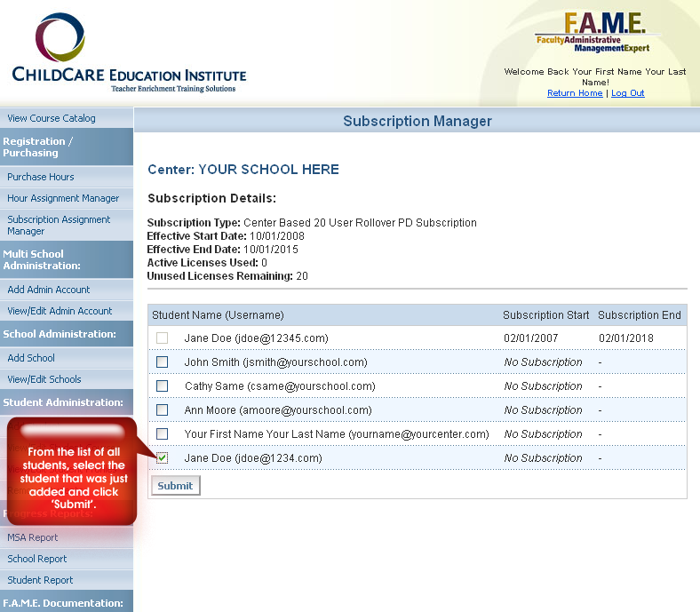The height and width of the screenshot is (612, 700).
Task: Check the box next to Cathy Same
Action: click(x=162, y=386)
